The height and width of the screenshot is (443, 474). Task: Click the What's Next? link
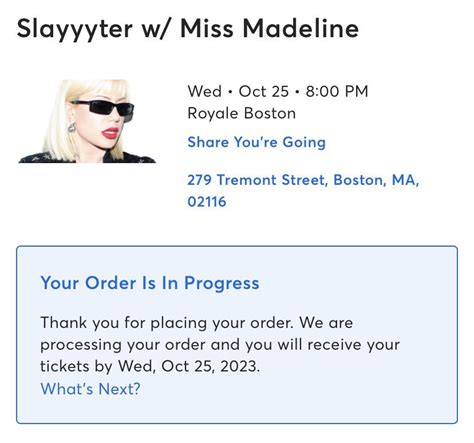(x=90, y=389)
